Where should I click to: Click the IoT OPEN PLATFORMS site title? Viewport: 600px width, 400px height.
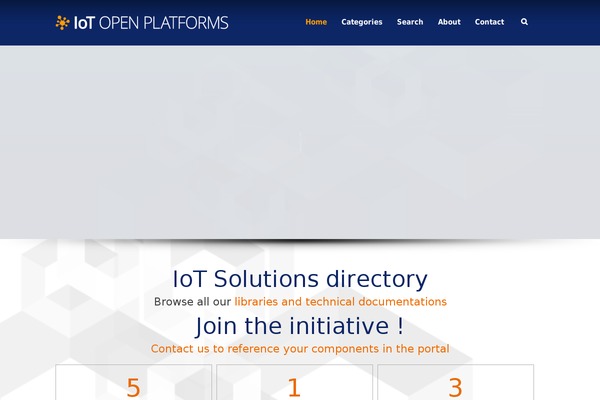click(151, 23)
